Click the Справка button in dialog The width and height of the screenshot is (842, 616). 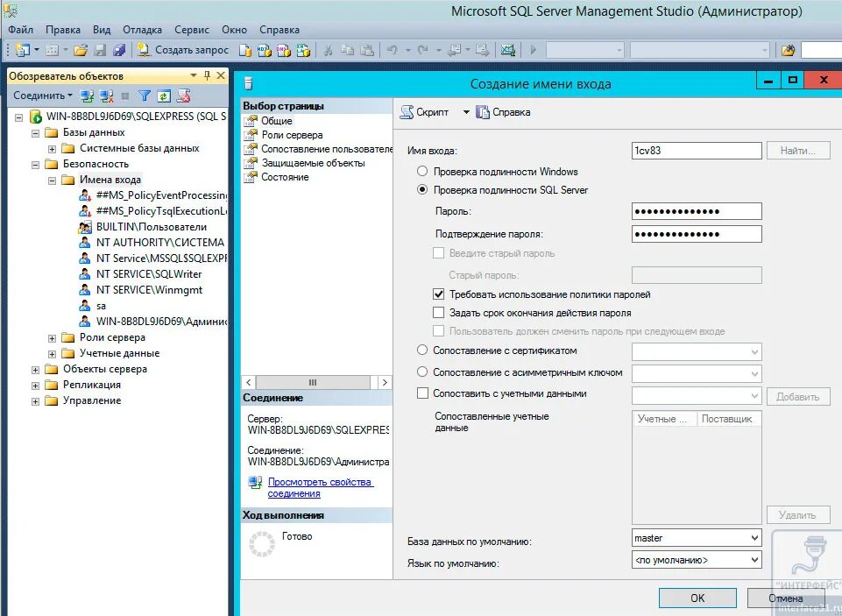point(503,112)
